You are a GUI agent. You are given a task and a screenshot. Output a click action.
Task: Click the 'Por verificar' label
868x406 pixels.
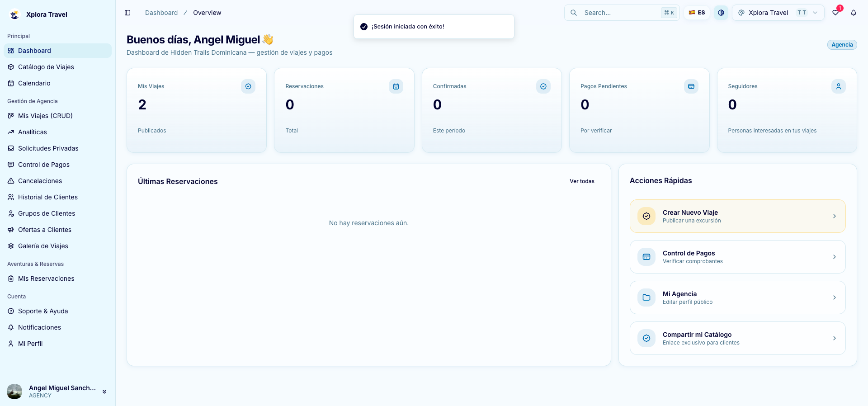pyautogui.click(x=596, y=131)
